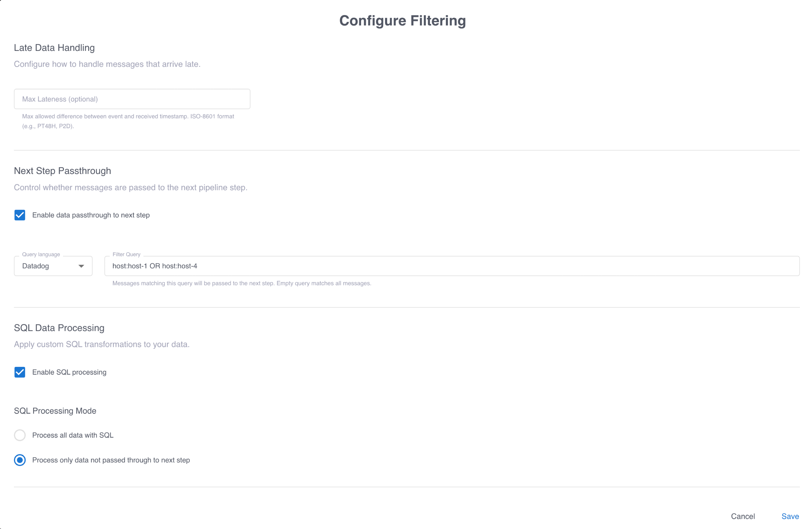Screen dimensions: 812x529
Task: Select the Late Data Handling heading
Action: click(x=54, y=47)
